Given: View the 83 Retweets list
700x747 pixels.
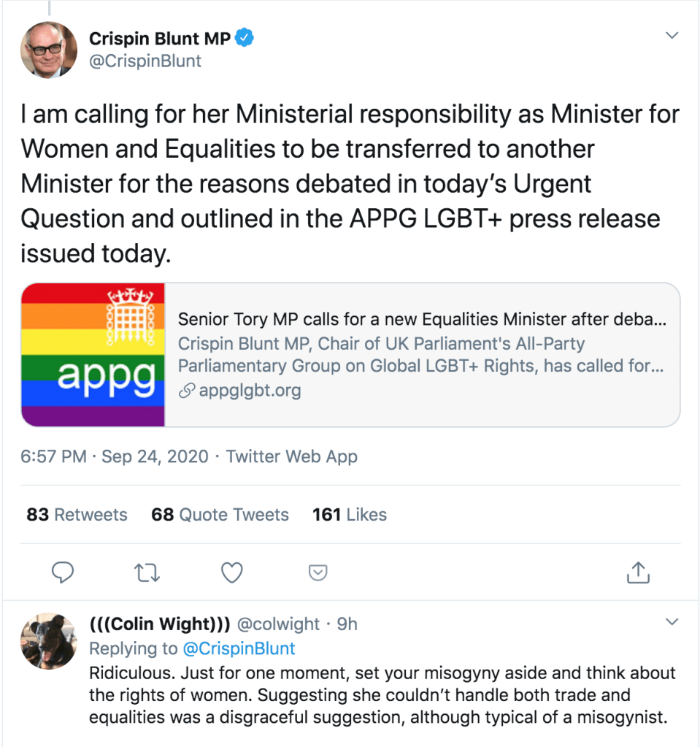Looking at the screenshot, I should click(77, 515).
